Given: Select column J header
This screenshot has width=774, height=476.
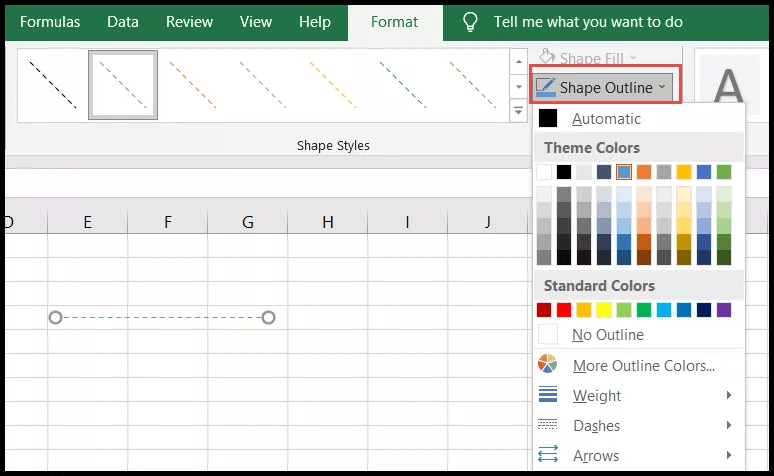Looking at the screenshot, I should point(488,222).
